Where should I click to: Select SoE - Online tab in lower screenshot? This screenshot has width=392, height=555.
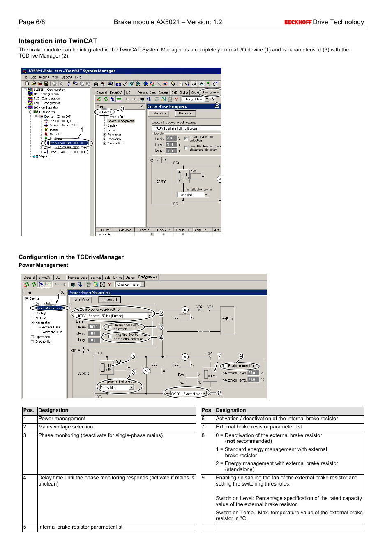pos(113,277)
